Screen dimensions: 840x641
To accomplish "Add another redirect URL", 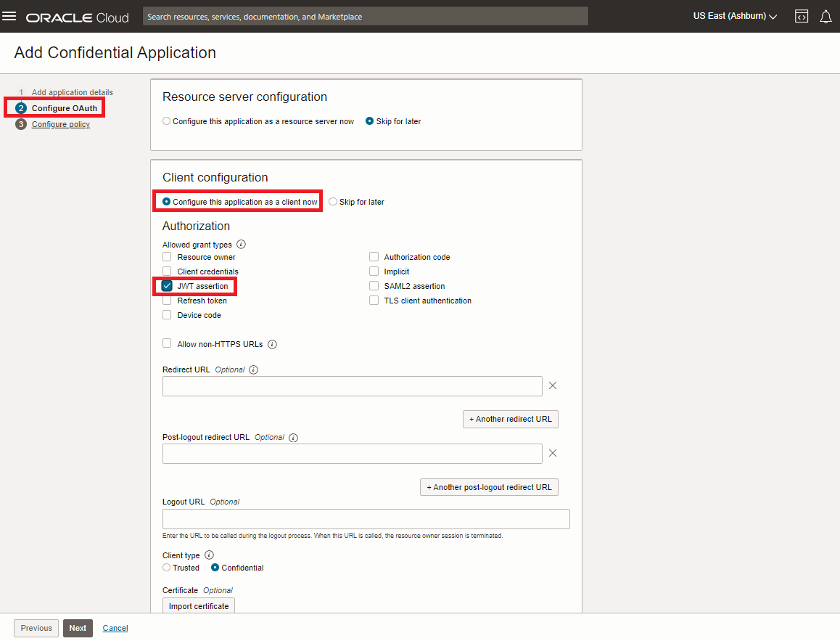I will pos(510,419).
